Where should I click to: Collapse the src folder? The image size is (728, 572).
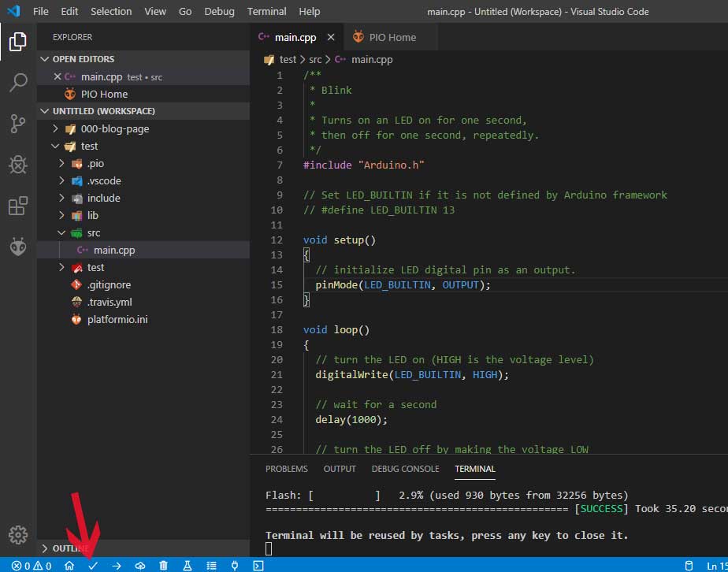point(60,232)
